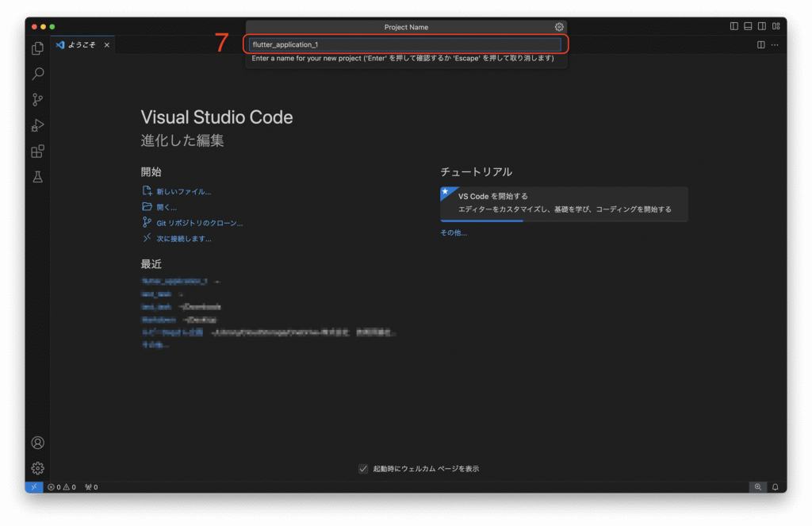
Task: Click the Git リポジトリのクローン... link
Action: tap(200, 224)
